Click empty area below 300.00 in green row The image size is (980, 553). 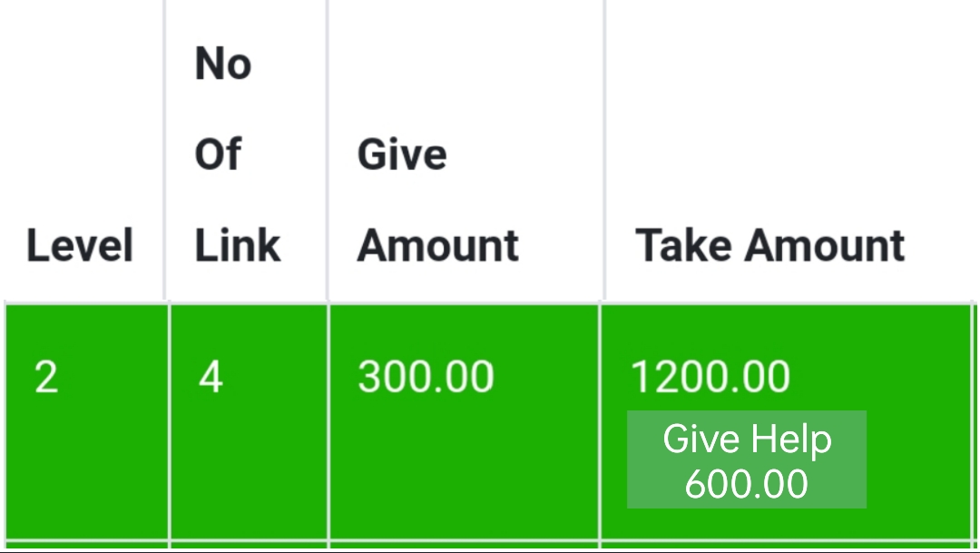coord(464,469)
